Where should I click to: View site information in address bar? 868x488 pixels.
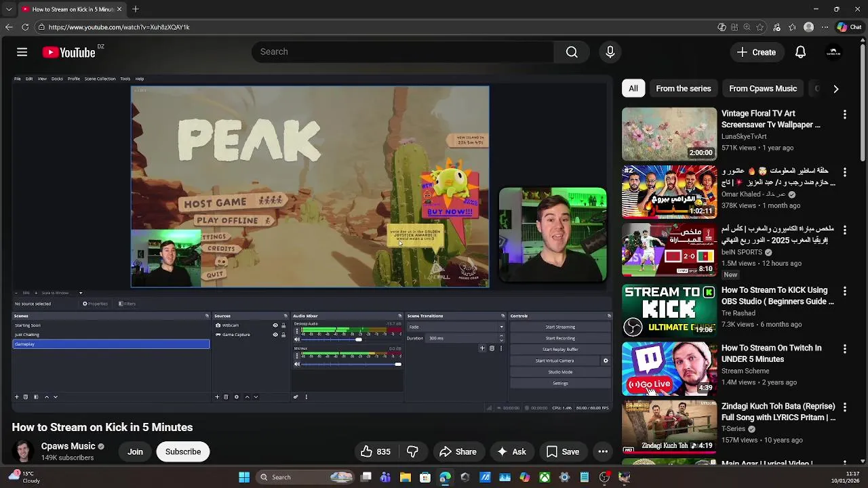pyautogui.click(x=41, y=27)
